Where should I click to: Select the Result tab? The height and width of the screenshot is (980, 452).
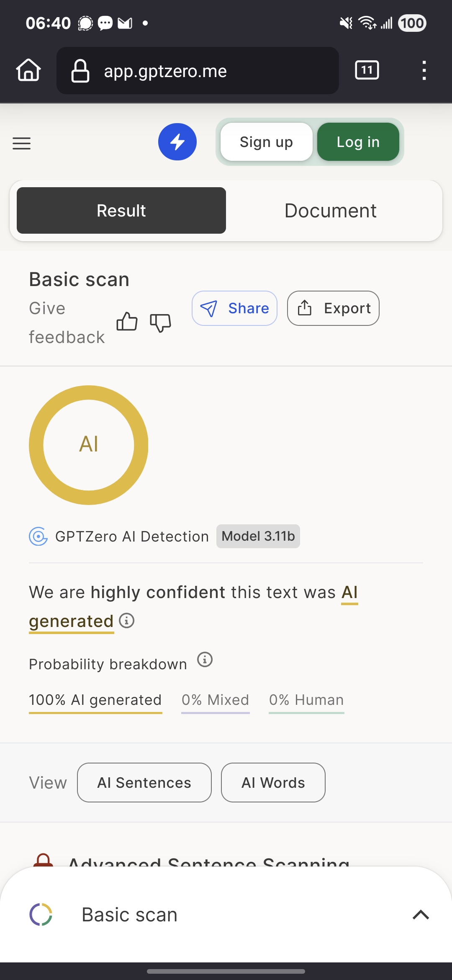(x=121, y=211)
